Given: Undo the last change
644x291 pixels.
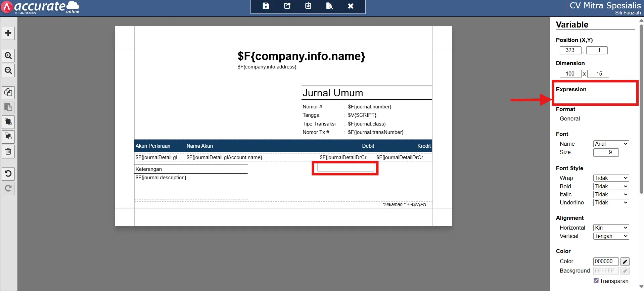Looking at the screenshot, I should coord(8,174).
